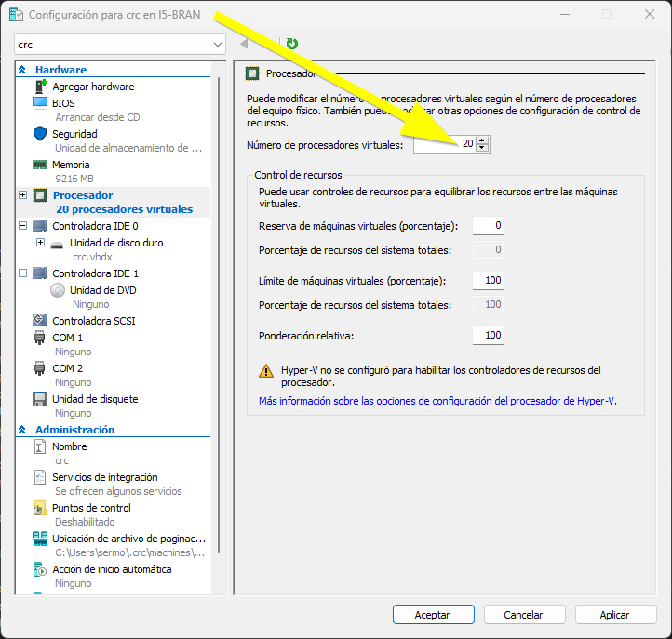Decrease the virtual processor count with down arrow
Image resolution: width=672 pixels, height=639 pixels.
(x=482, y=148)
